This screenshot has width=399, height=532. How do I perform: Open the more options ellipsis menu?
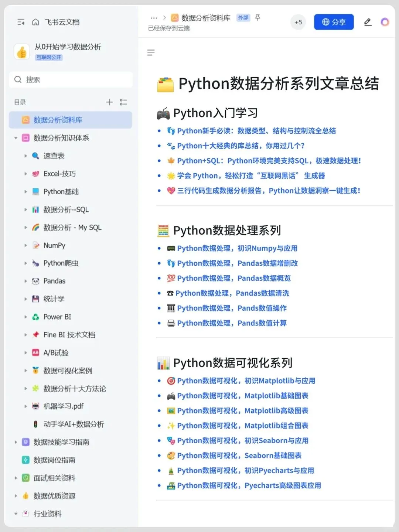pos(154,18)
